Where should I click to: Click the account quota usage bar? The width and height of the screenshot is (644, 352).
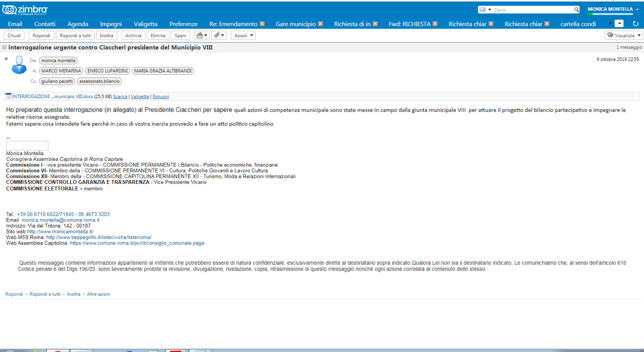pyautogui.click(x=610, y=14)
